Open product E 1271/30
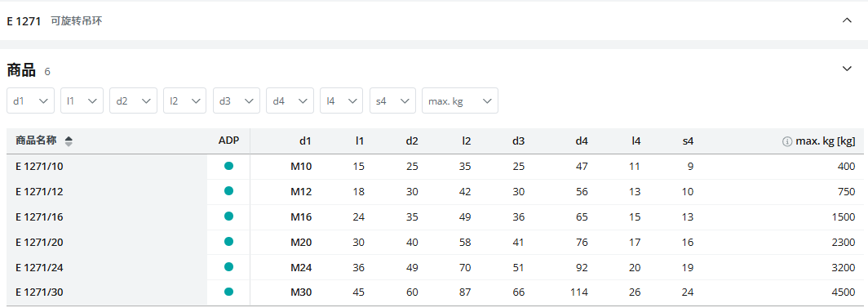This screenshot has width=868, height=308. tap(39, 292)
